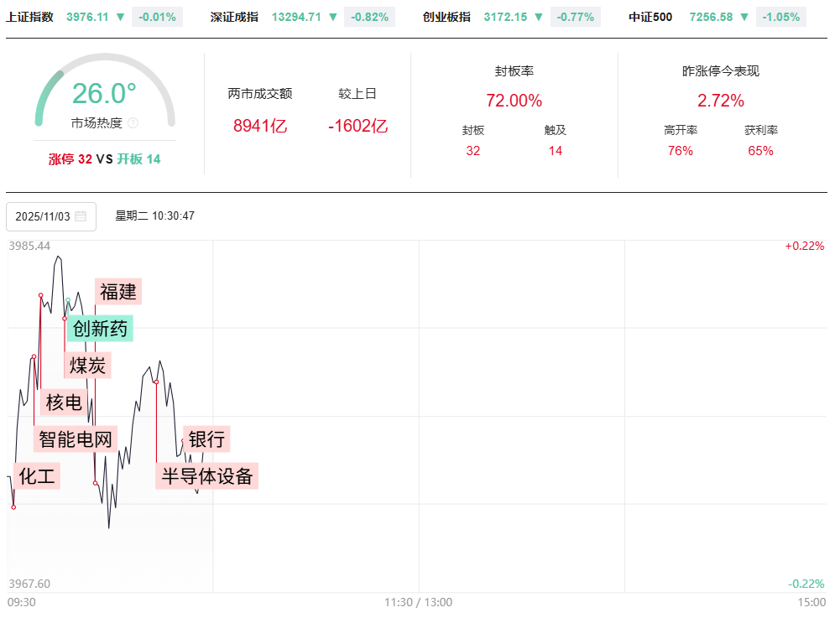The width and height of the screenshot is (840, 618).
Task: Click the help icon beside 市场热度
Action: (133, 123)
